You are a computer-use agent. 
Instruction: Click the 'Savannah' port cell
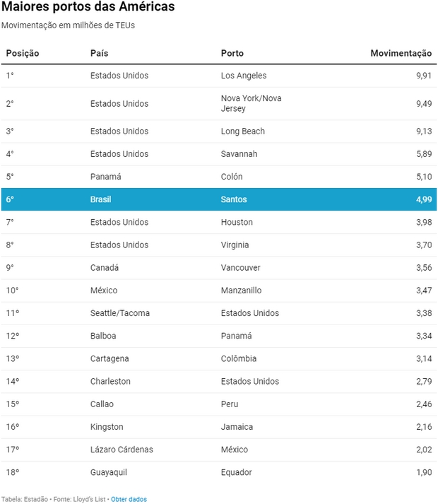[239, 153]
